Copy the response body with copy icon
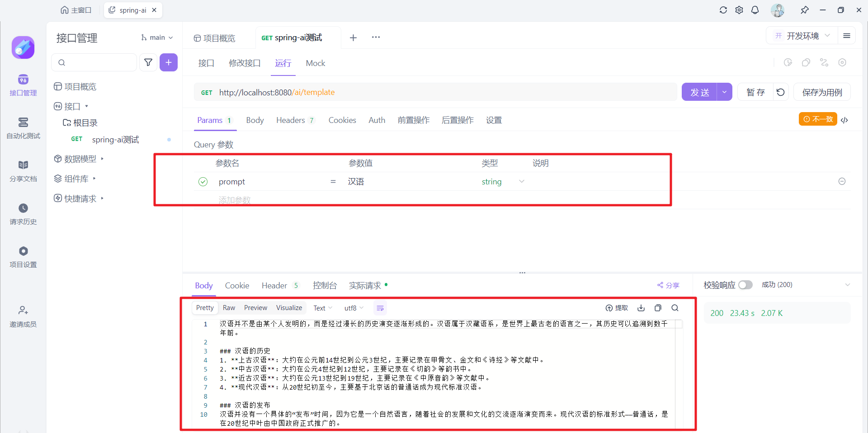Screen dimensions: 868x433 (x=658, y=308)
